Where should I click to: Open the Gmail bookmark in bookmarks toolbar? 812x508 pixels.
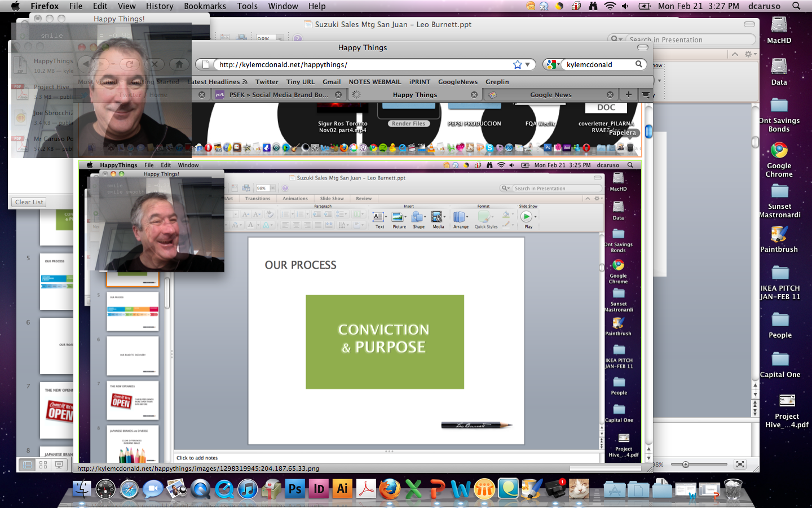(x=332, y=82)
